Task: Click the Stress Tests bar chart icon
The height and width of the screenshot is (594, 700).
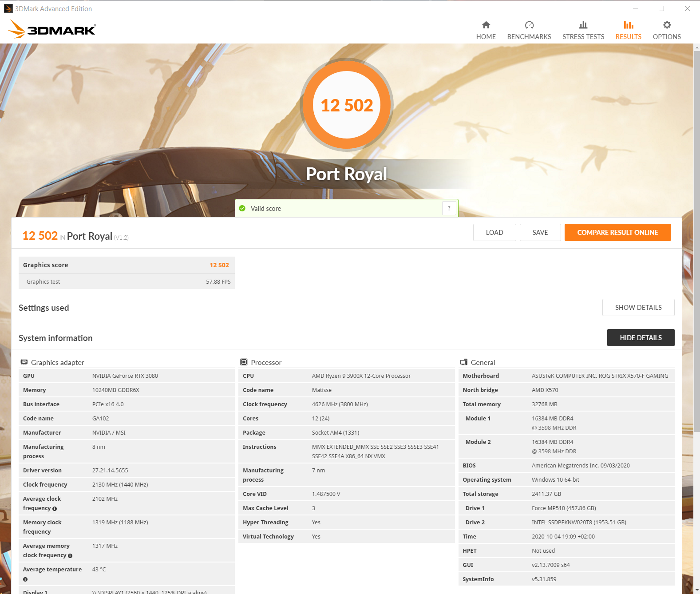Action: [x=583, y=25]
